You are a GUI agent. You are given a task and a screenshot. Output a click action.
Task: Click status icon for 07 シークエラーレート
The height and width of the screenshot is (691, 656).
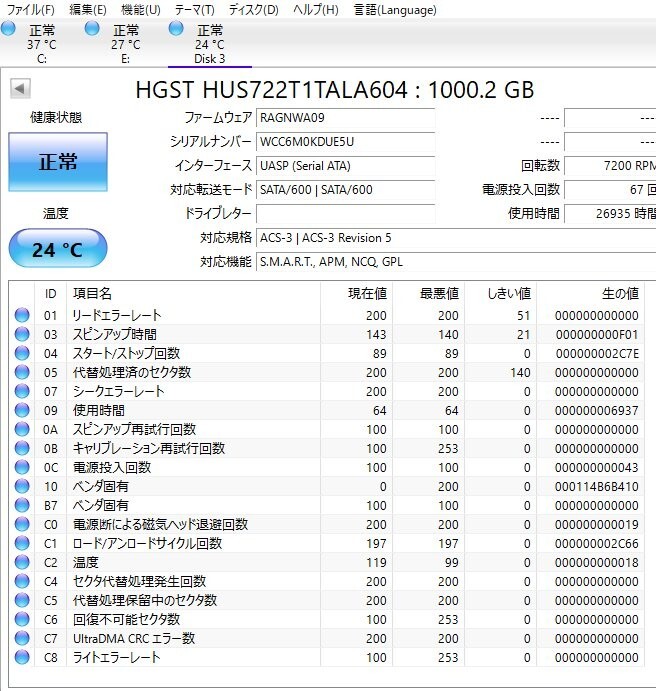(22, 391)
